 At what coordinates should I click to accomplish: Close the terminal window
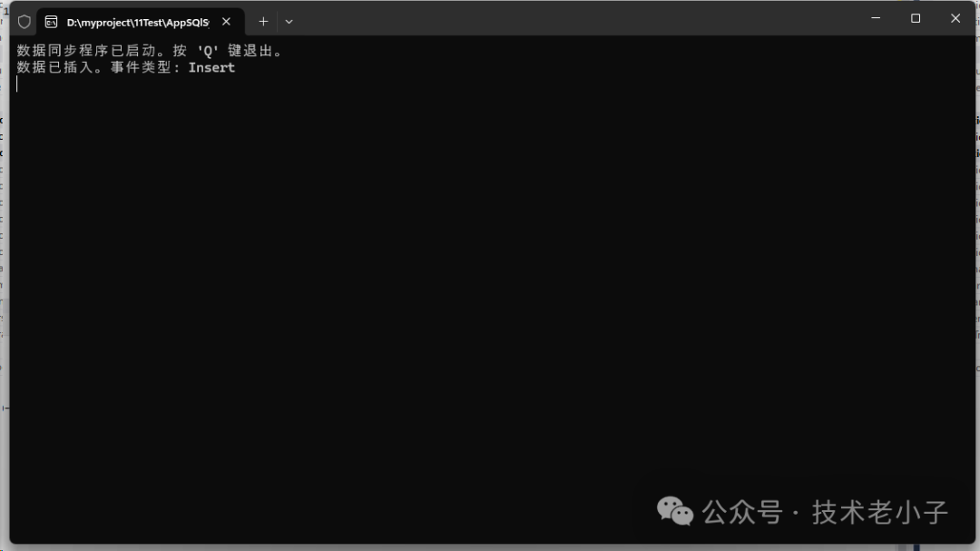(x=955, y=18)
